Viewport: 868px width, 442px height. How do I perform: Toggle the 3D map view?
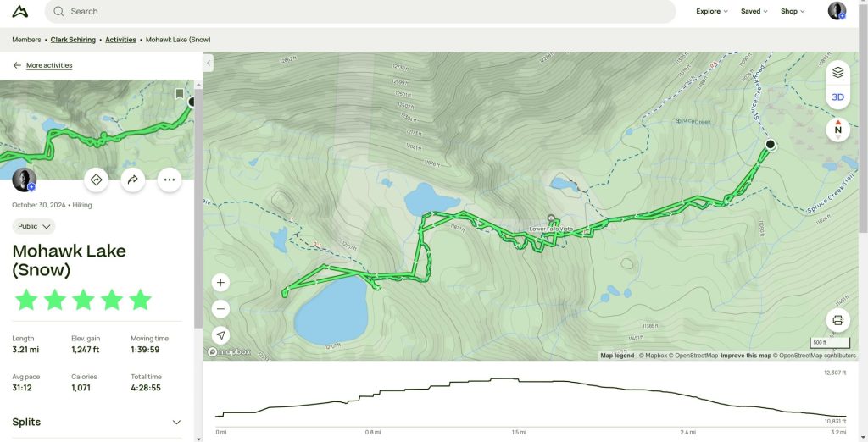(x=837, y=97)
